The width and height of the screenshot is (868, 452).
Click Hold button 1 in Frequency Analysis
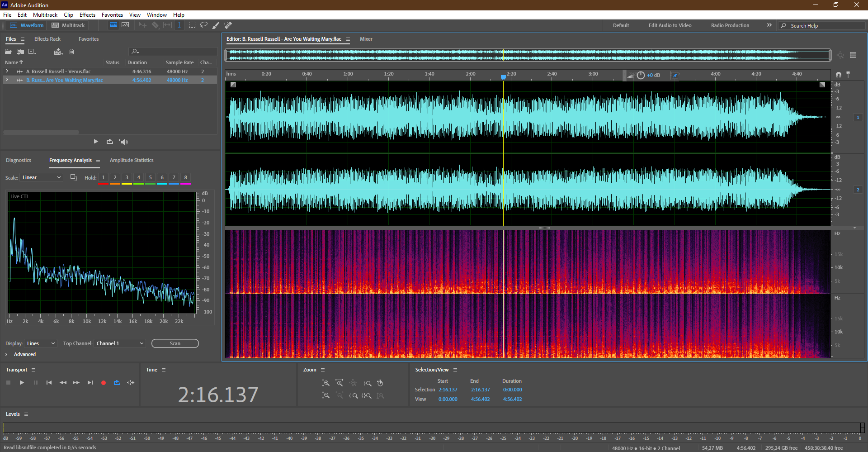click(104, 177)
